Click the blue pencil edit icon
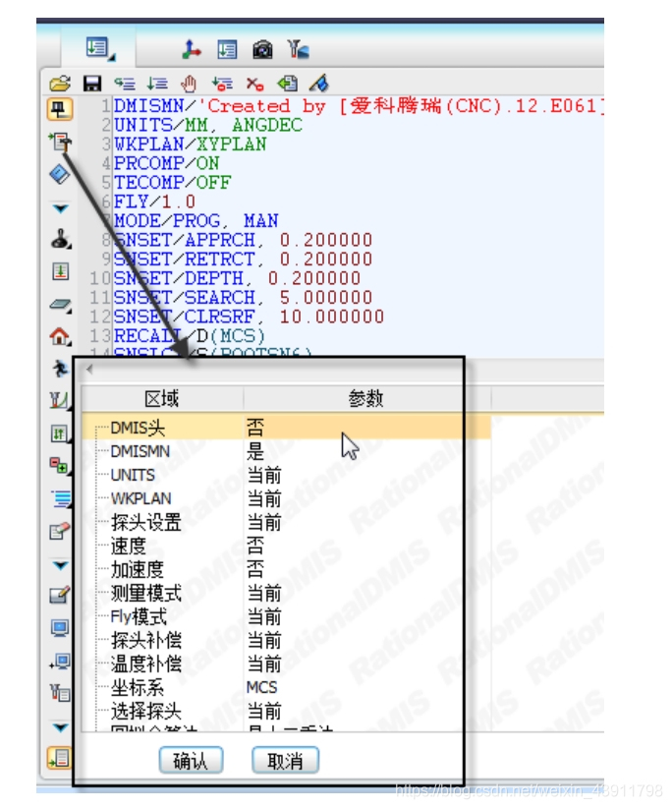 pos(319,84)
